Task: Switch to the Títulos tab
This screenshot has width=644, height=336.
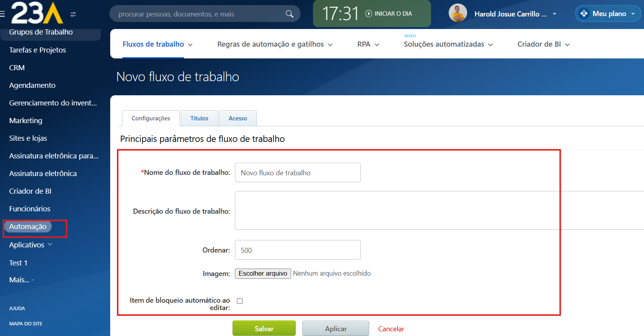Action: 199,118
